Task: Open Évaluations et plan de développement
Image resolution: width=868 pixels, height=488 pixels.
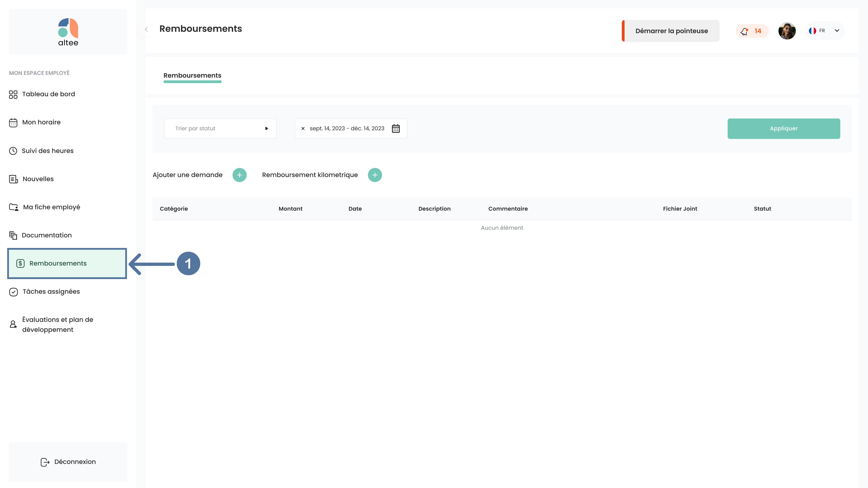Action: click(x=58, y=325)
